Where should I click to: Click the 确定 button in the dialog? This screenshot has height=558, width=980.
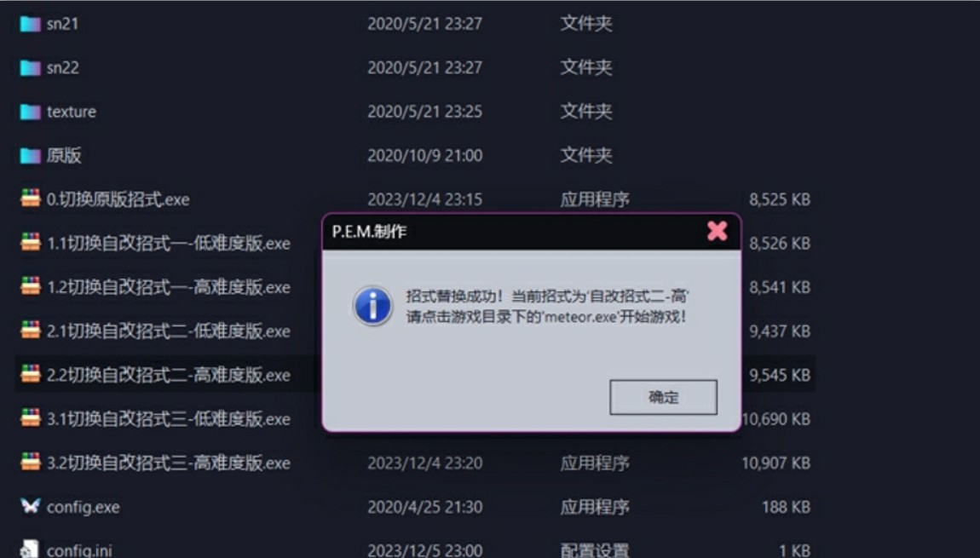663,397
